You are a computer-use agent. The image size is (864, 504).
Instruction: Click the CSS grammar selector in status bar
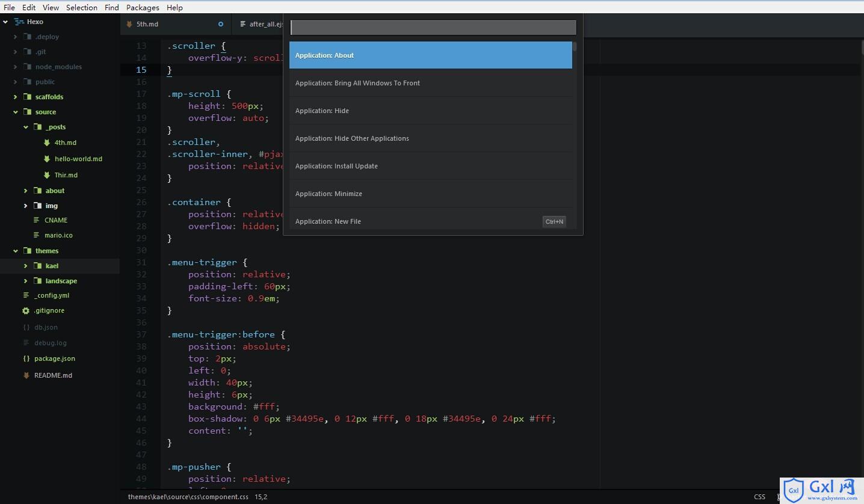[x=759, y=497]
